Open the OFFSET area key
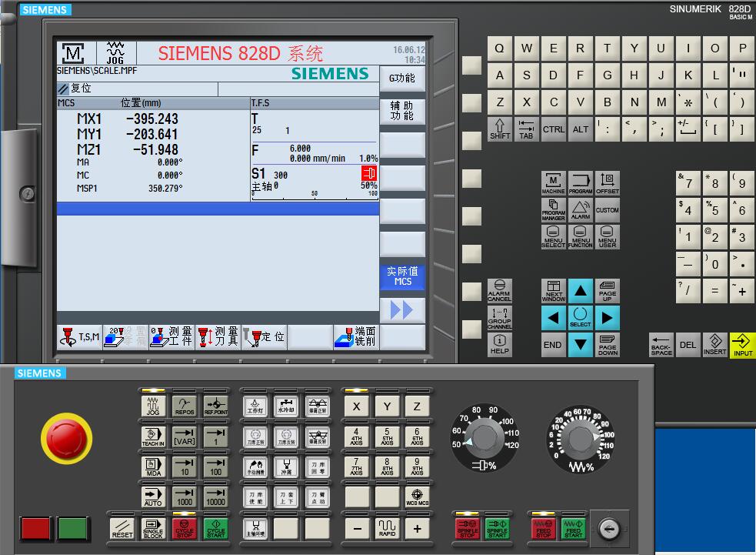756x555 pixels. coord(607,183)
